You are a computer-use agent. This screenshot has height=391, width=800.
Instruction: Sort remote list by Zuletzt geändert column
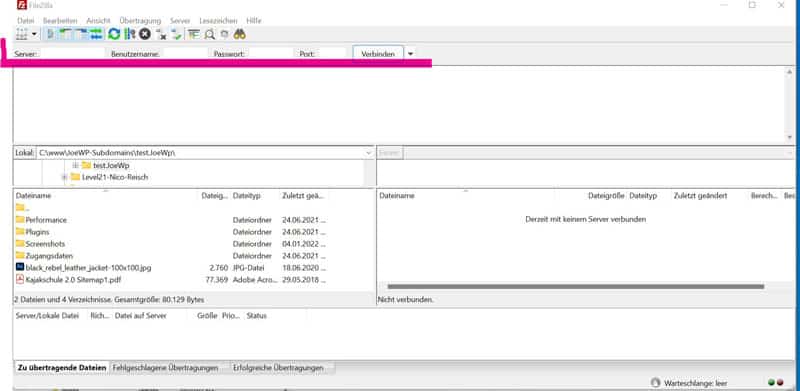(701, 196)
